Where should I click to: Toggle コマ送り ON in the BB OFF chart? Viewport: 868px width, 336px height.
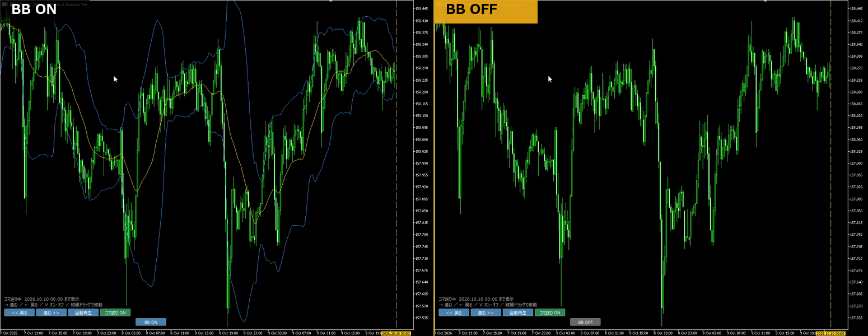click(550, 312)
